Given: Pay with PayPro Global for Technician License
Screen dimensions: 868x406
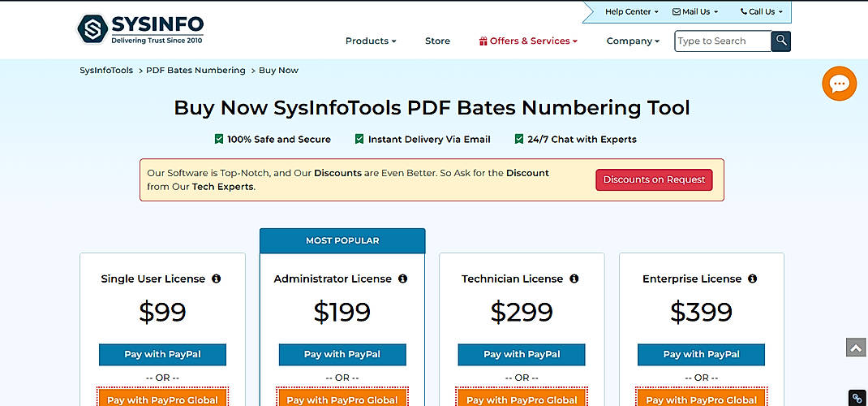Looking at the screenshot, I should [x=522, y=398].
